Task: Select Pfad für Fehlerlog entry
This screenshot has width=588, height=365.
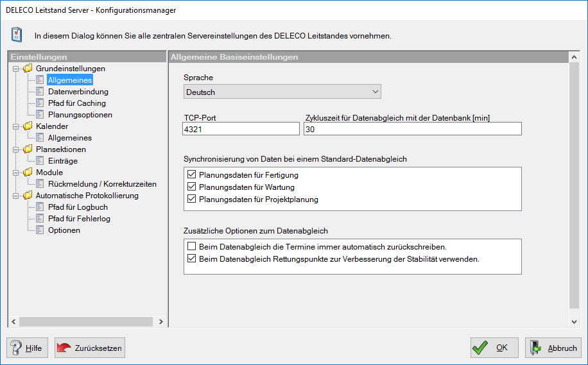Action: tap(79, 219)
